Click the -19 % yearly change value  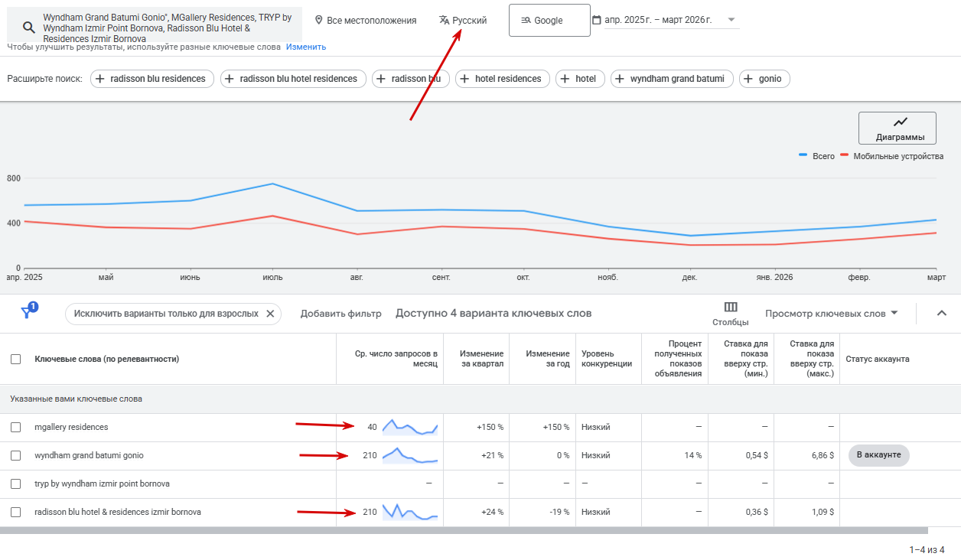tap(559, 512)
